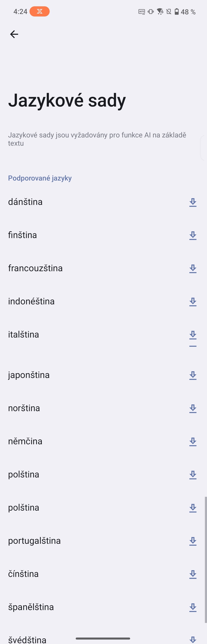
Task: Tap the battery icon in status bar
Action: 177,12
